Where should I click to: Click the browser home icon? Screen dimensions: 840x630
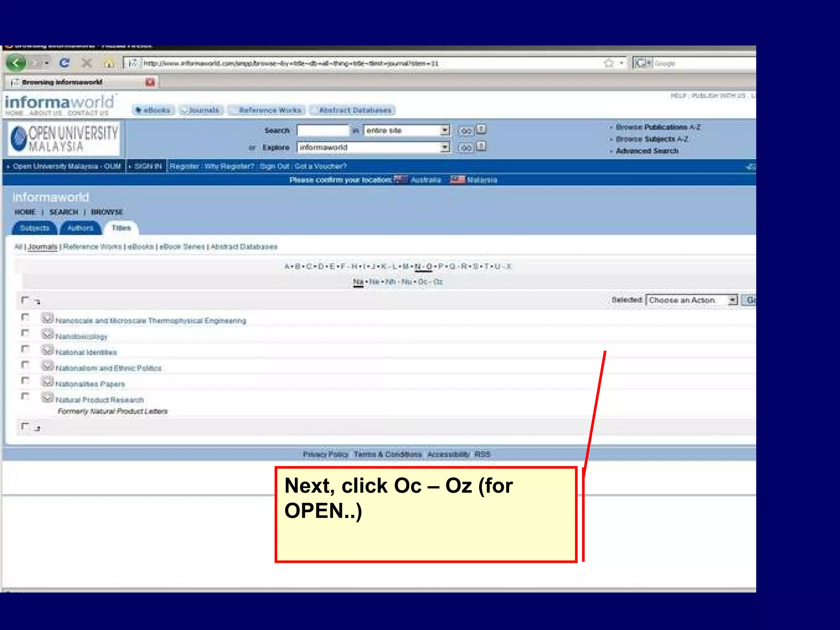click(x=109, y=63)
